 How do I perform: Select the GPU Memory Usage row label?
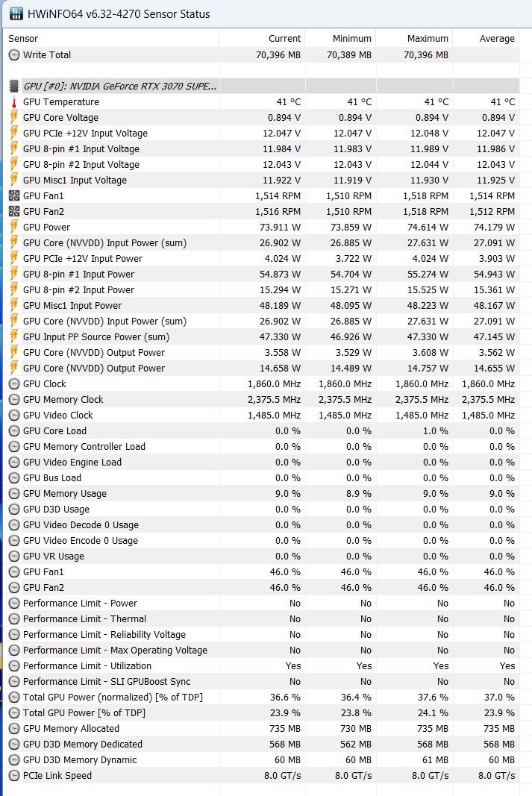pos(64,494)
